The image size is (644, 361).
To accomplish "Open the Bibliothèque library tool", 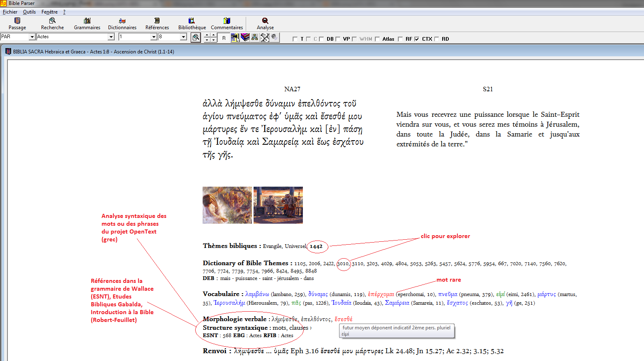I will (x=192, y=24).
